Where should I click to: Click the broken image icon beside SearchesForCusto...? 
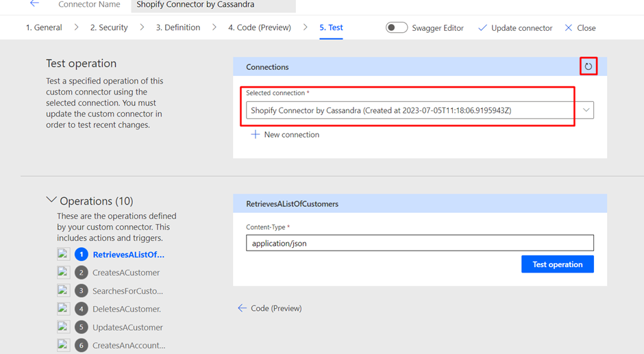point(63,290)
